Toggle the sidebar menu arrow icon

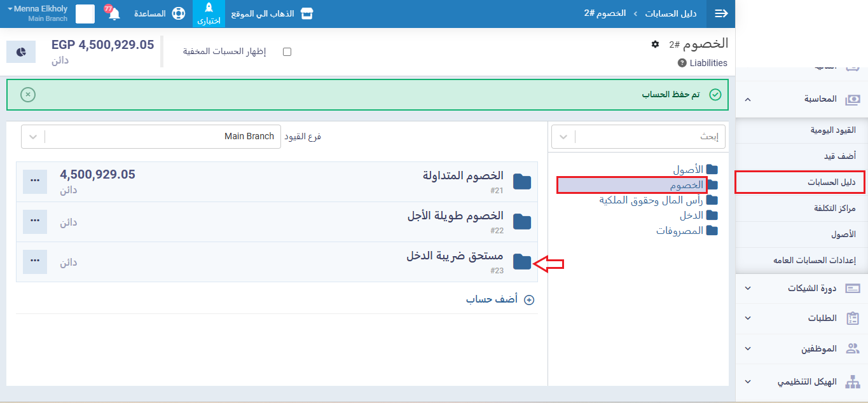pos(721,14)
